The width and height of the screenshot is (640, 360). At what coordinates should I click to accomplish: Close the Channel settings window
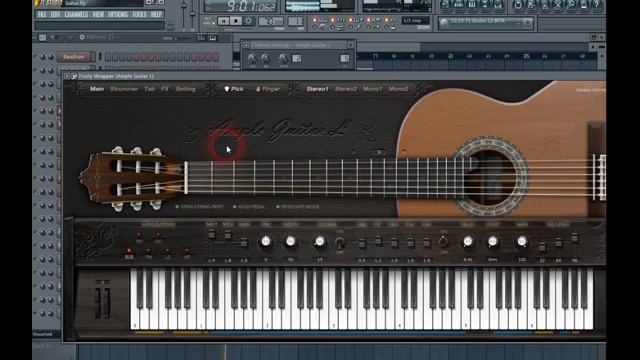coord(350,45)
